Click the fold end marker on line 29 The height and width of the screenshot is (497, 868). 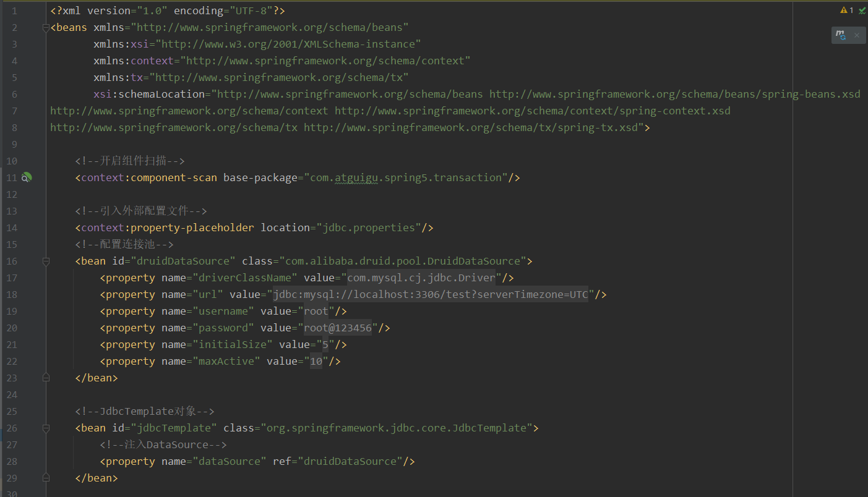[x=46, y=478]
